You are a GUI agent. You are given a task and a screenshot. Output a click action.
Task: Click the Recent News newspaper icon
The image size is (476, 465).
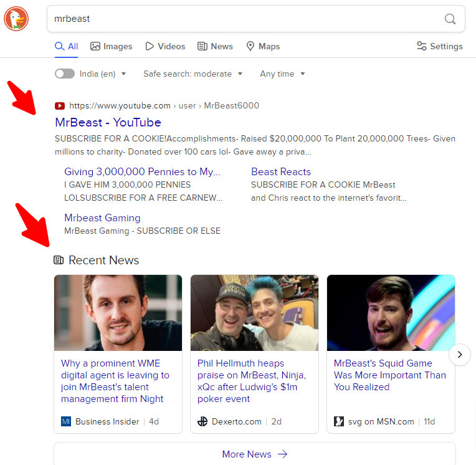click(59, 260)
